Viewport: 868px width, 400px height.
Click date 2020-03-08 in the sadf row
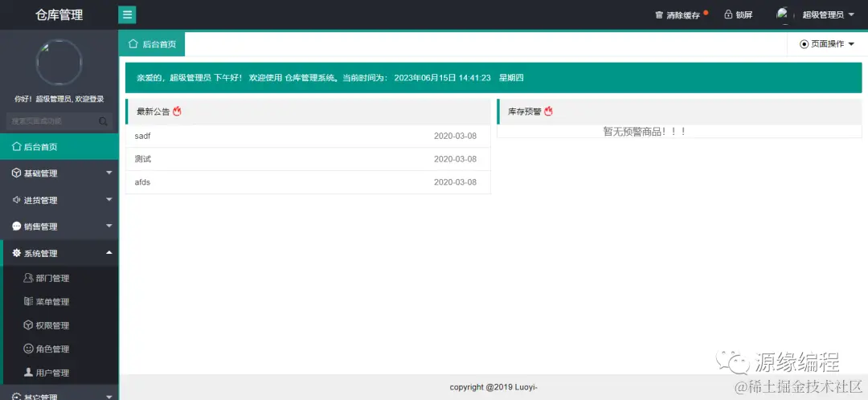[x=455, y=136]
